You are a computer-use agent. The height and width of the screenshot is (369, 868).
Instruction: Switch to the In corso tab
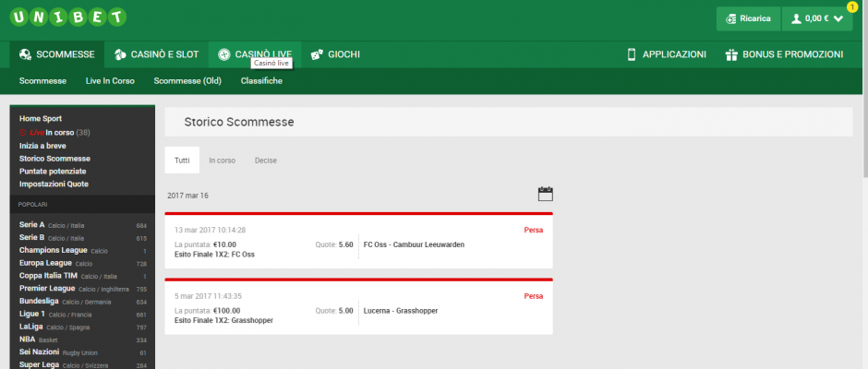[x=222, y=161]
